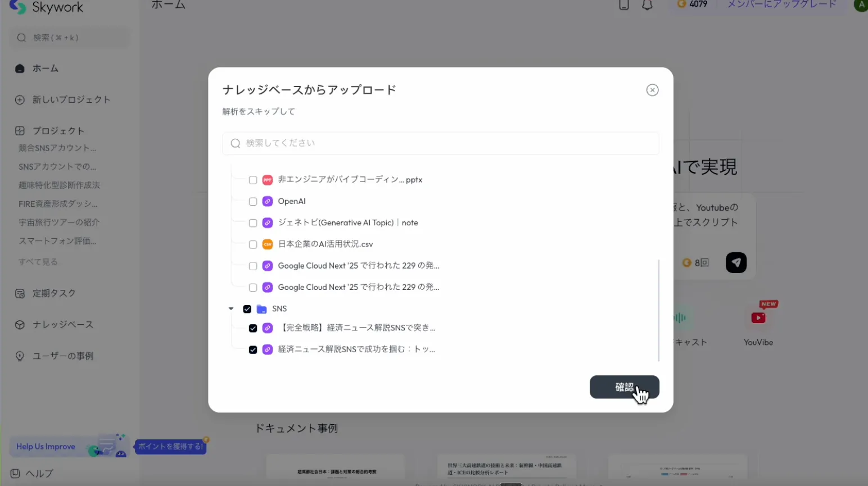Click the black send arrow icon
Image resolution: width=868 pixels, height=486 pixels.
pos(736,262)
